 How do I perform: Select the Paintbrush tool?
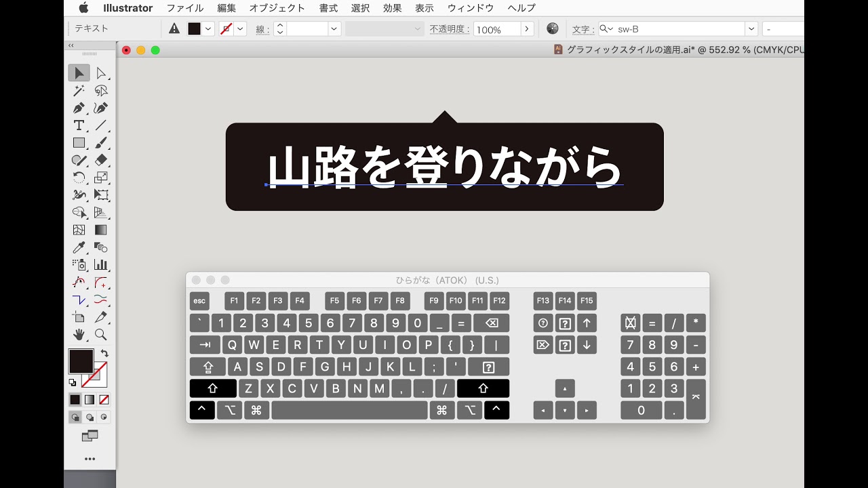[x=101, y=143]
